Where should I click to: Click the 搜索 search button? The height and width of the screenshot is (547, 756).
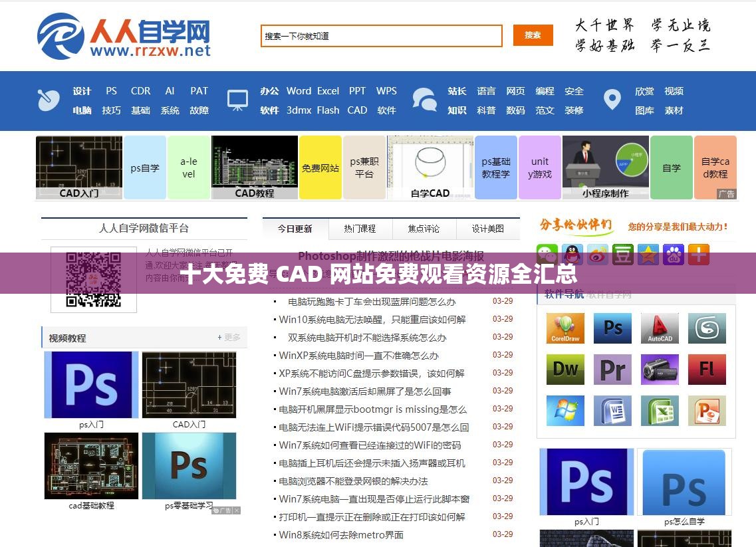533,35
